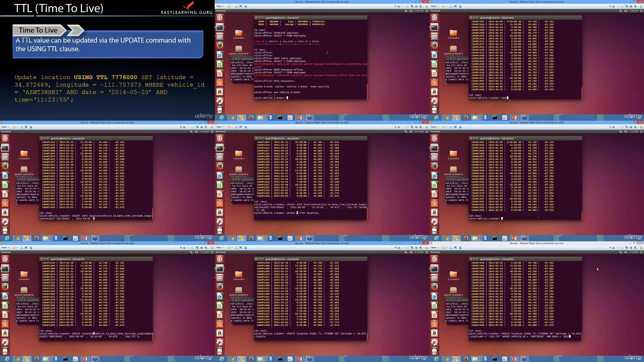Open Files launcher icon in 5:08 AM frame

tap(434, 37)
